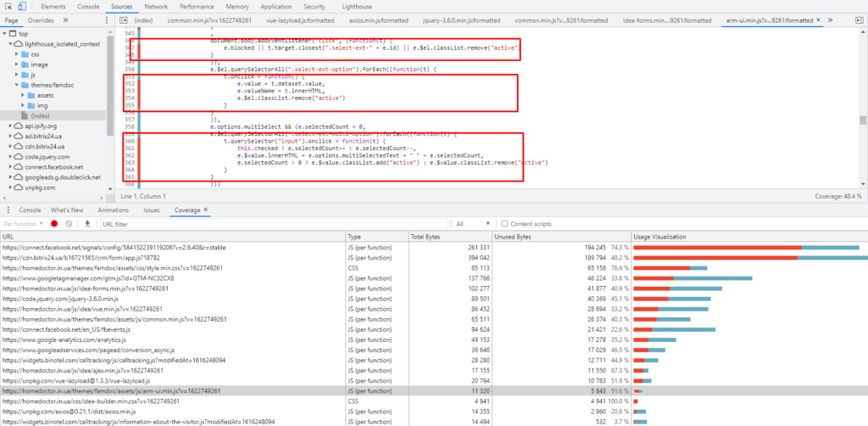Click the export coverage download icon
Screen dimensions: 868x426
pos(87,224)
